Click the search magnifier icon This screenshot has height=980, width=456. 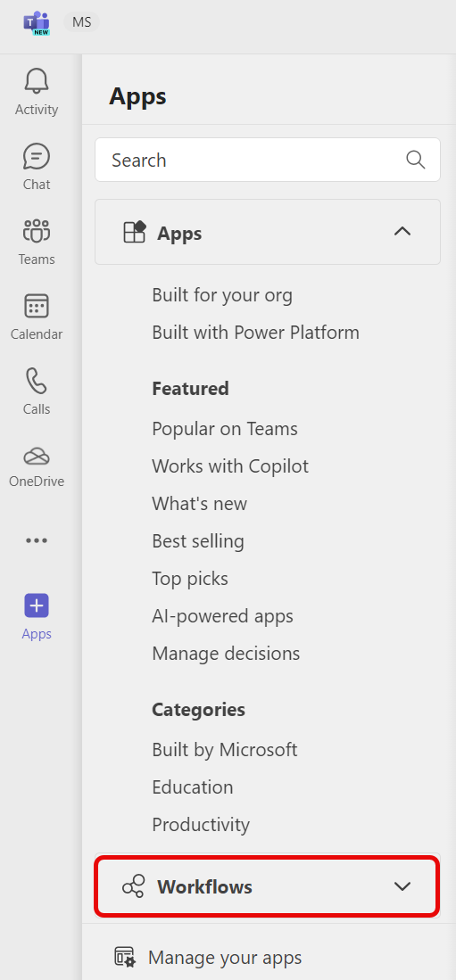tap(416, 160)
